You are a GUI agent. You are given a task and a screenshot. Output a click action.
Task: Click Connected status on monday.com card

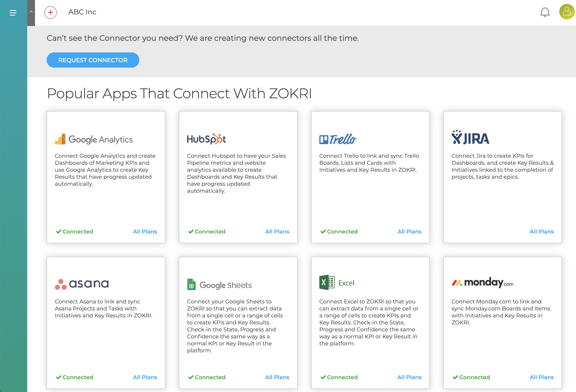(x=471, y=377)
